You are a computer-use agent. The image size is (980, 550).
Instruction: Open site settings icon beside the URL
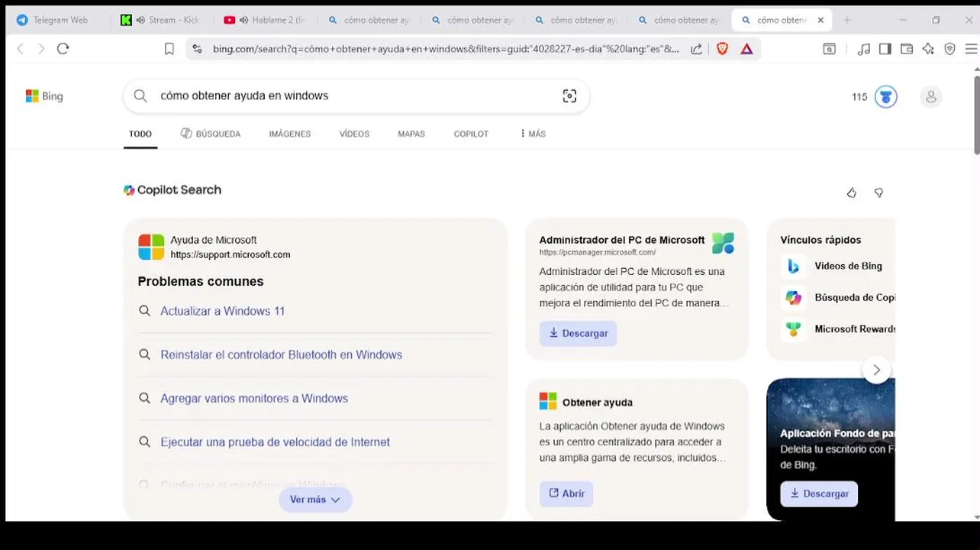click(197, 49)
